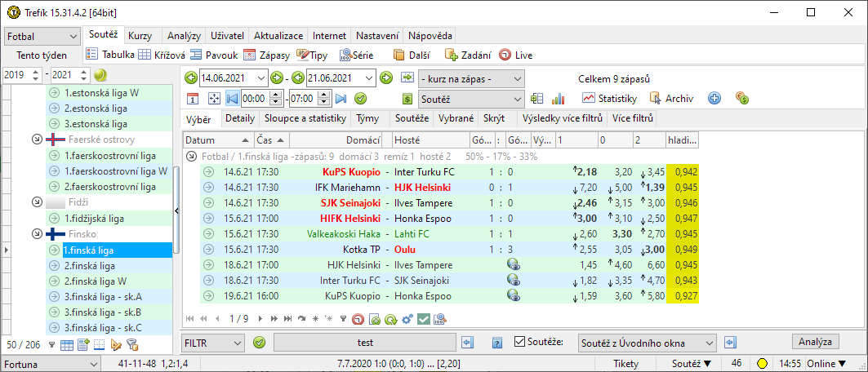Open the 'Soutěž z Úvodního okna' dropdown
This screenshot has width=868, height=372.
[648, 343]
